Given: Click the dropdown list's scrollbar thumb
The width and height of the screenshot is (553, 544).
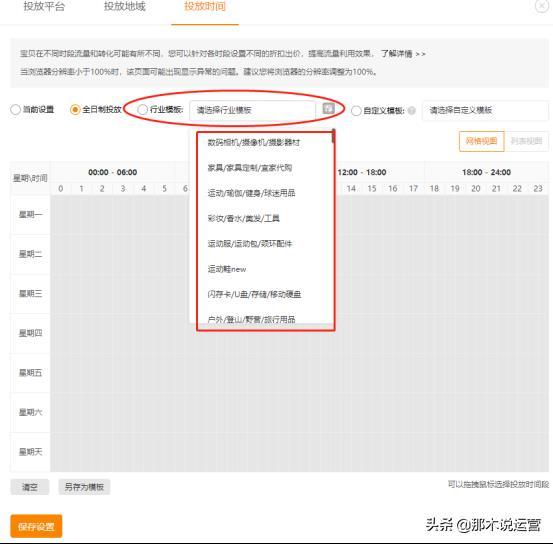Looking at the screenshot, I should point(333,136).
